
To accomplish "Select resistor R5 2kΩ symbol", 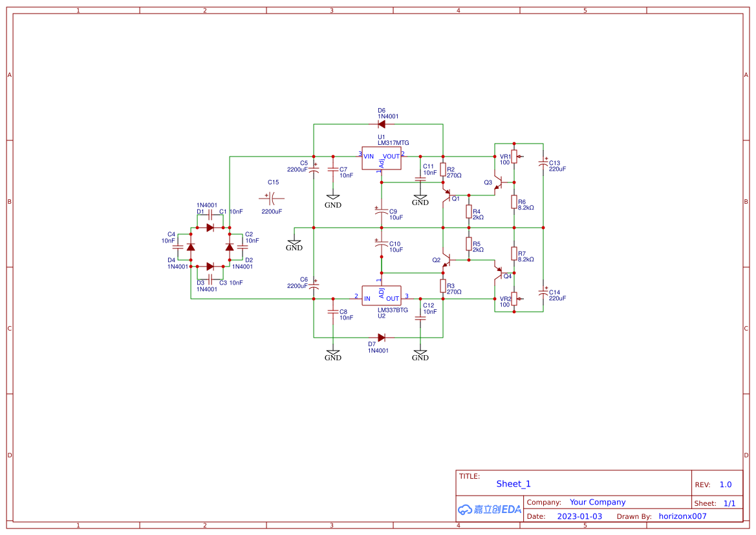I will point(469,244).
